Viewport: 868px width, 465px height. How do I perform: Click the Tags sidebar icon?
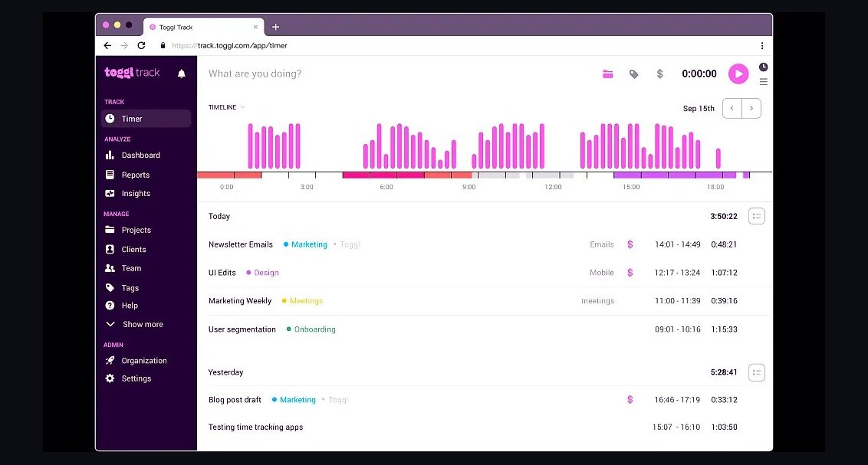110,287
